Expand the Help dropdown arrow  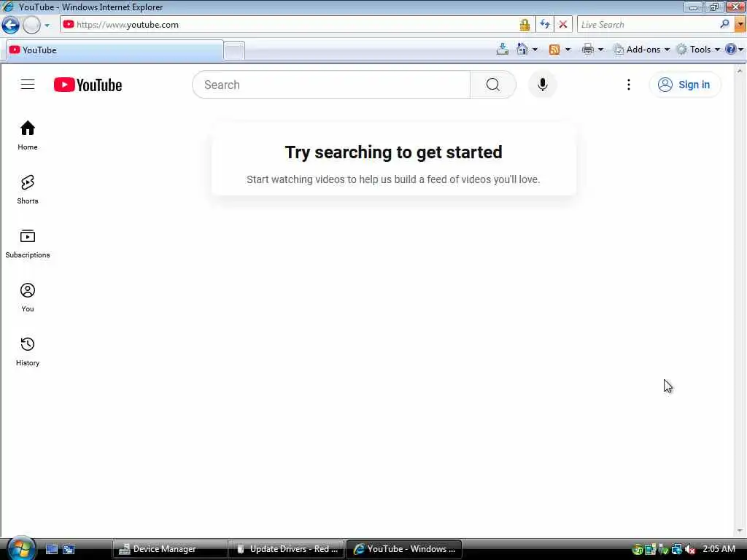(741, 50)
